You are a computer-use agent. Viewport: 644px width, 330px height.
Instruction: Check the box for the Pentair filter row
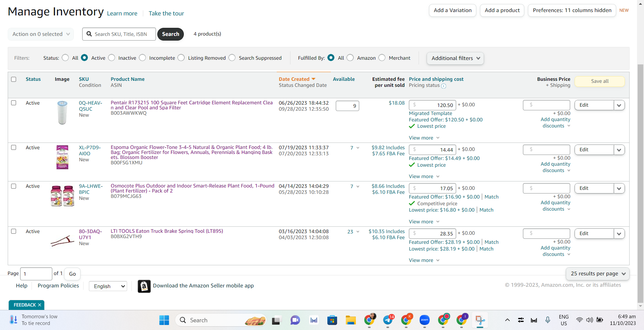14,103
